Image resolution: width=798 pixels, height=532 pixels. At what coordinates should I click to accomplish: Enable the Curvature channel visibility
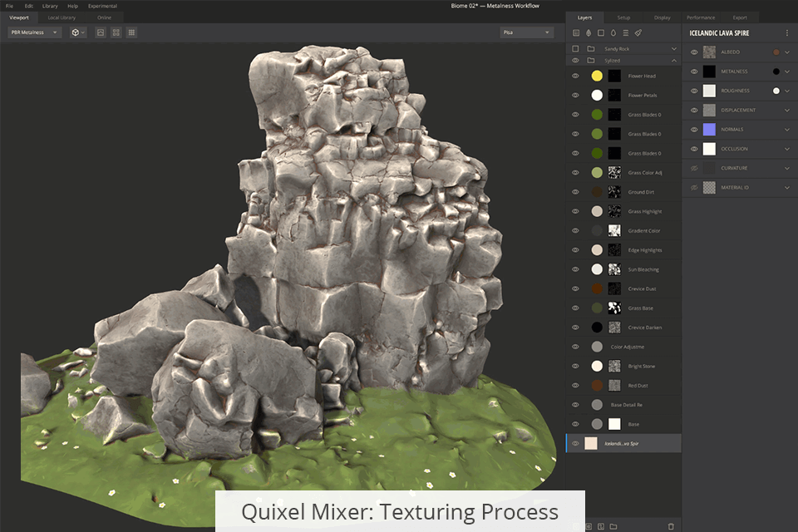[694, 168]
